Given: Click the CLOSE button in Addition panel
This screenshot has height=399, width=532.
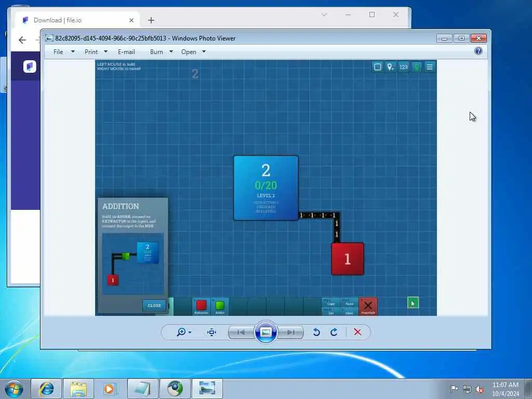Looking at the screenshot, I should click(x=154, y=305).
